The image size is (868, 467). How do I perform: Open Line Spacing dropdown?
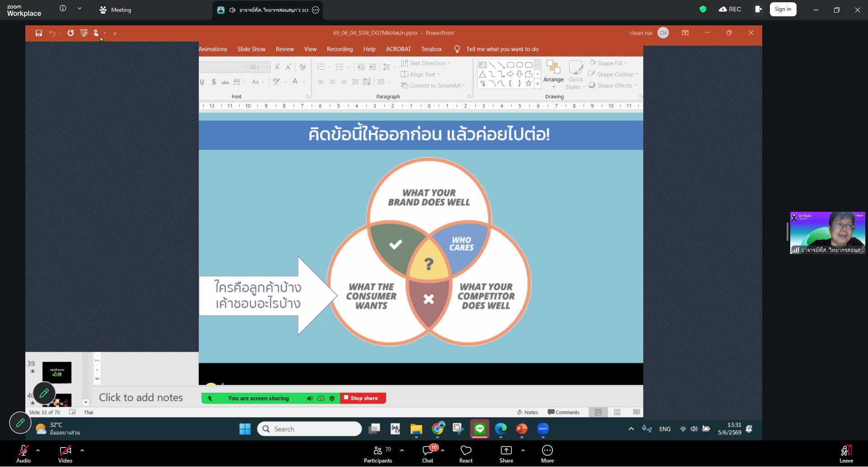coord(388,67)
